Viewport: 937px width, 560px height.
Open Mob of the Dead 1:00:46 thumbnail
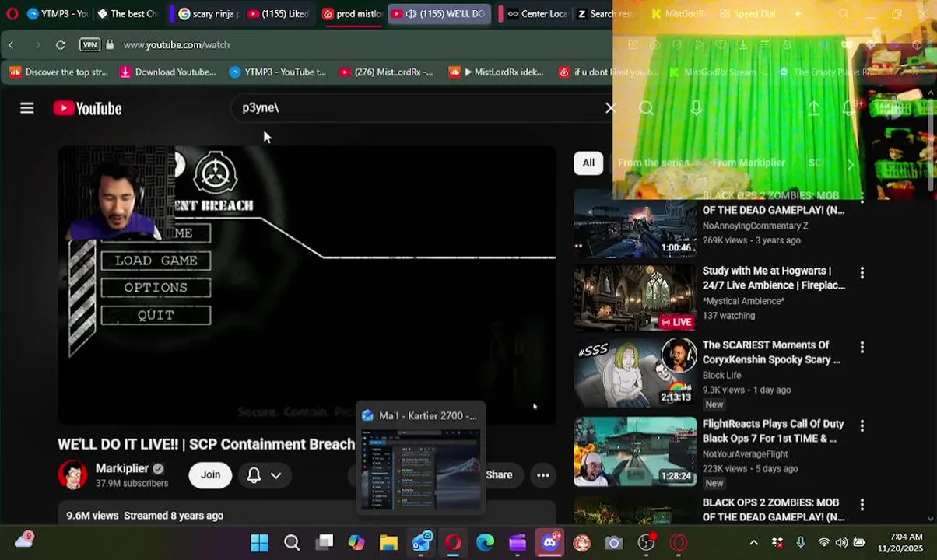click(x=635, y=225)
